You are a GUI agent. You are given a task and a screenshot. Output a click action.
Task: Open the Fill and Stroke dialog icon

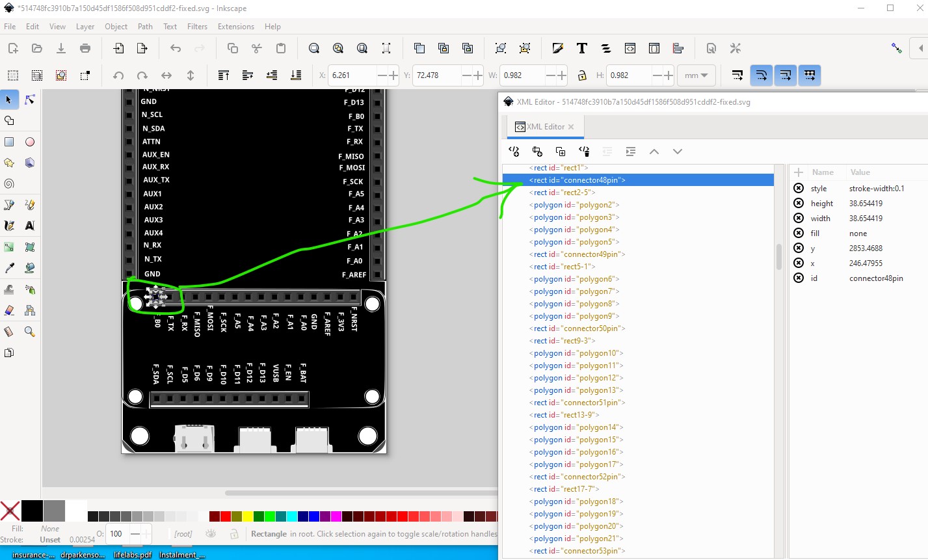(557, 48)
